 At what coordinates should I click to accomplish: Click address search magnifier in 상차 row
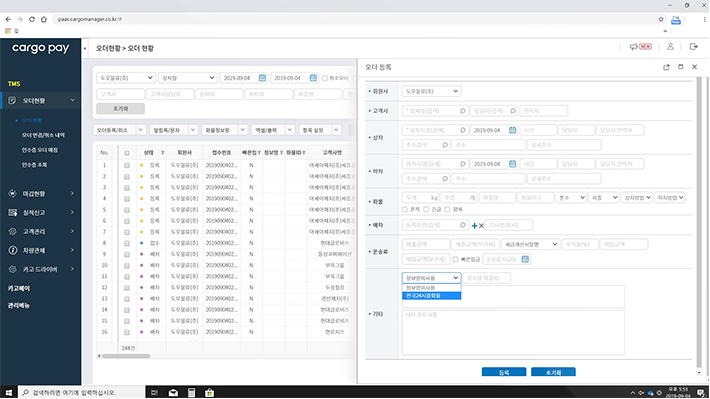click(445, 145)
